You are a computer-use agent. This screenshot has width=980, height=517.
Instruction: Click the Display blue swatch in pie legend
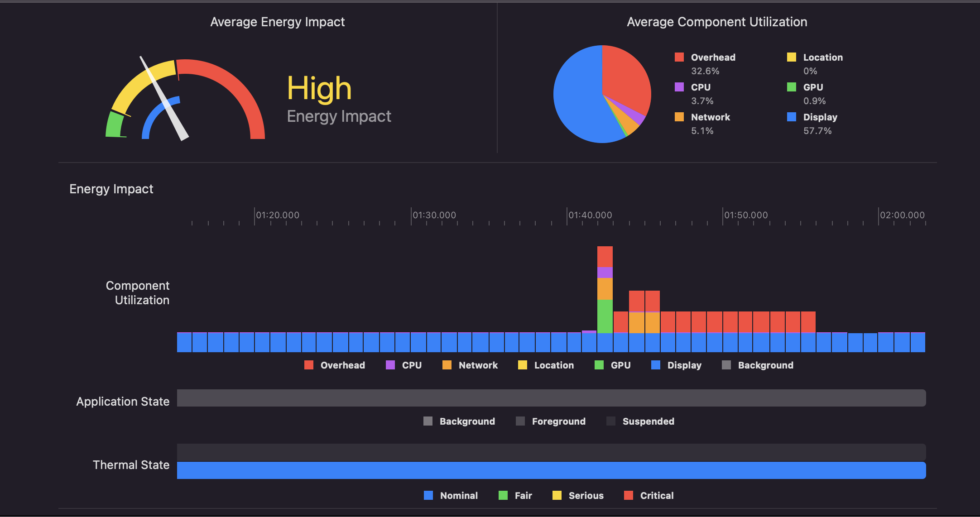click(791, 117)
